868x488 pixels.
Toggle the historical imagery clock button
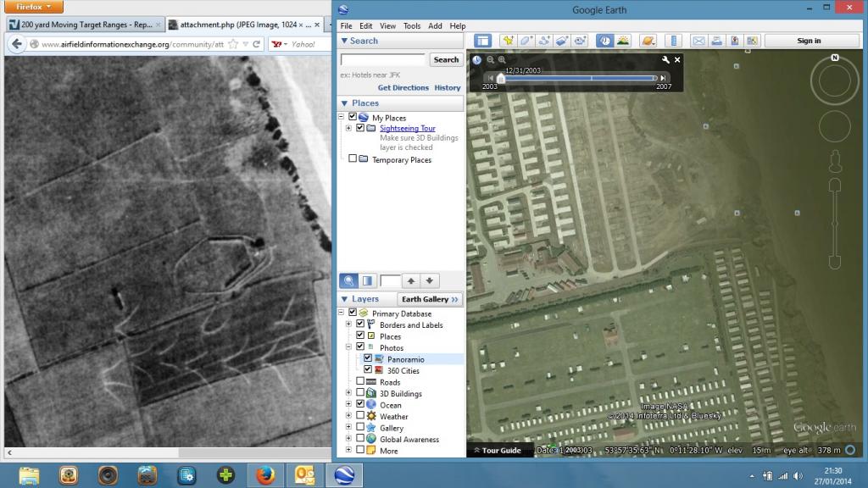pyautogui.click(x=605, y=41)
